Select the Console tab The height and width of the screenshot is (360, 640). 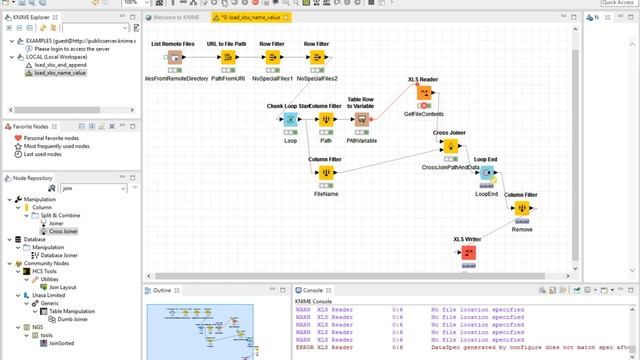pyautogui.click(x=313, y=290)
